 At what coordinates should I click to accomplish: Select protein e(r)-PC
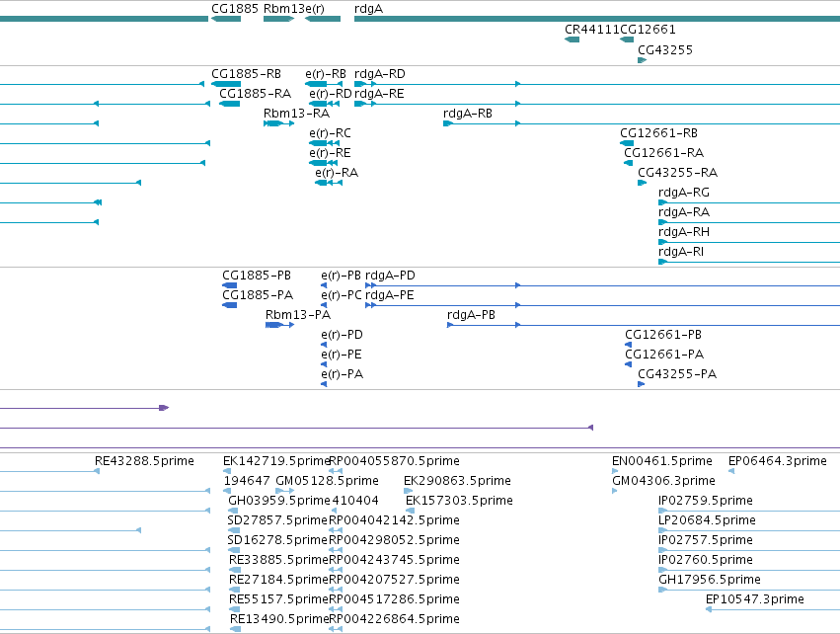pos(342,295)
